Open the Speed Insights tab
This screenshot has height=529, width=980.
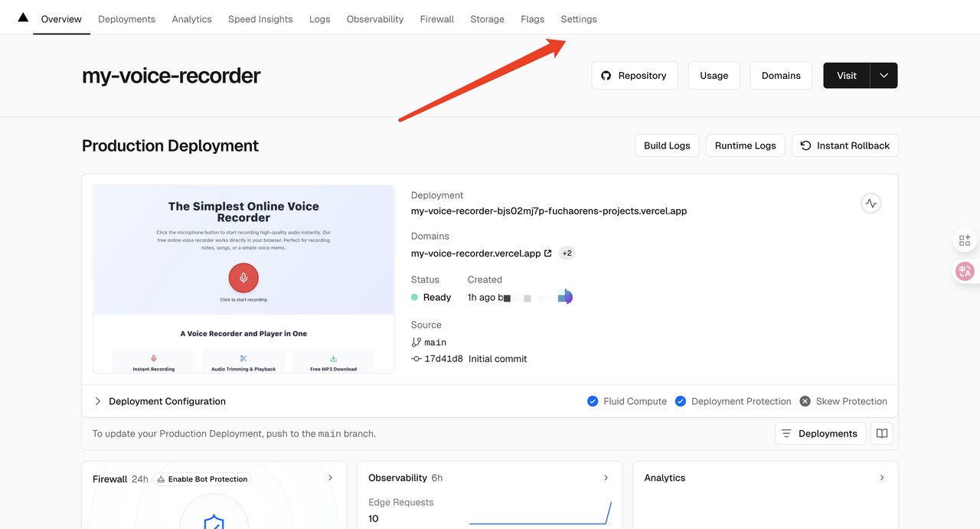[x=260, y=19]
